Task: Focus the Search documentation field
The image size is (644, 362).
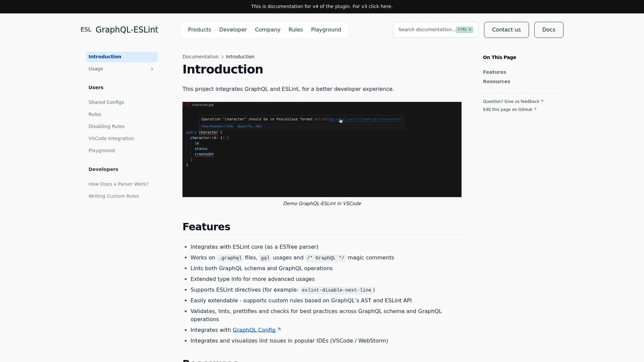Action: click(436, 30)
